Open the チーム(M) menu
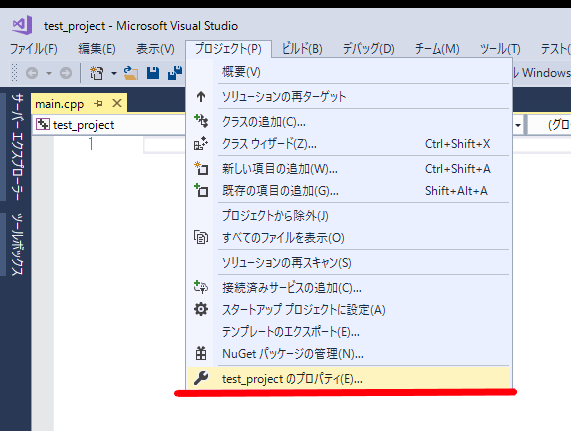571x431 pixels. point(437,48)
